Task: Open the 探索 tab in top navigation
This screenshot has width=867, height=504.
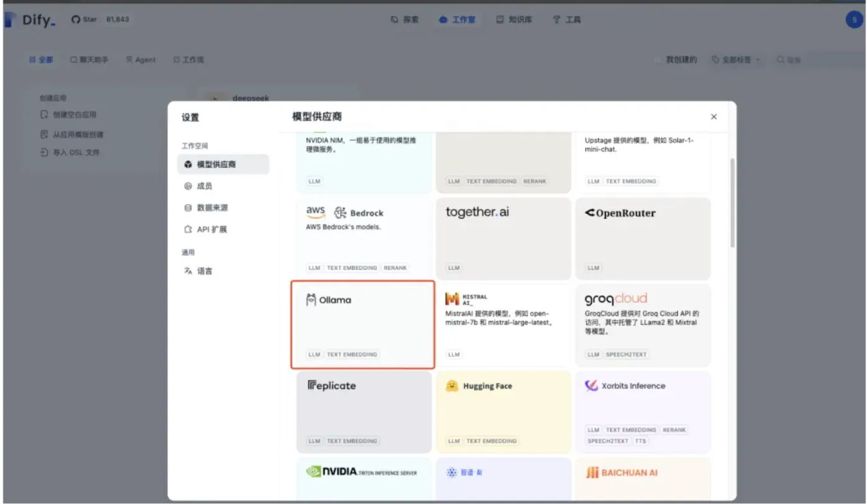Action: click(405, 20)
